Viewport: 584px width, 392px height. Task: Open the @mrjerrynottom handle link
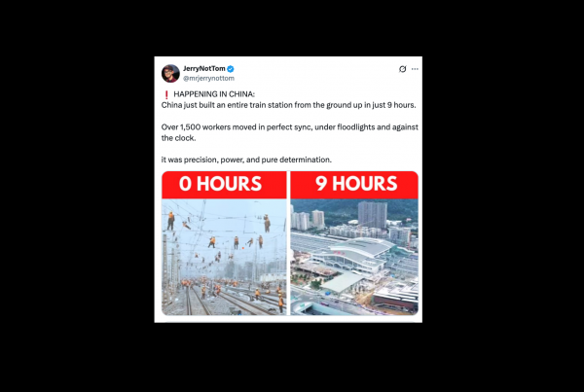click(208, 78)
